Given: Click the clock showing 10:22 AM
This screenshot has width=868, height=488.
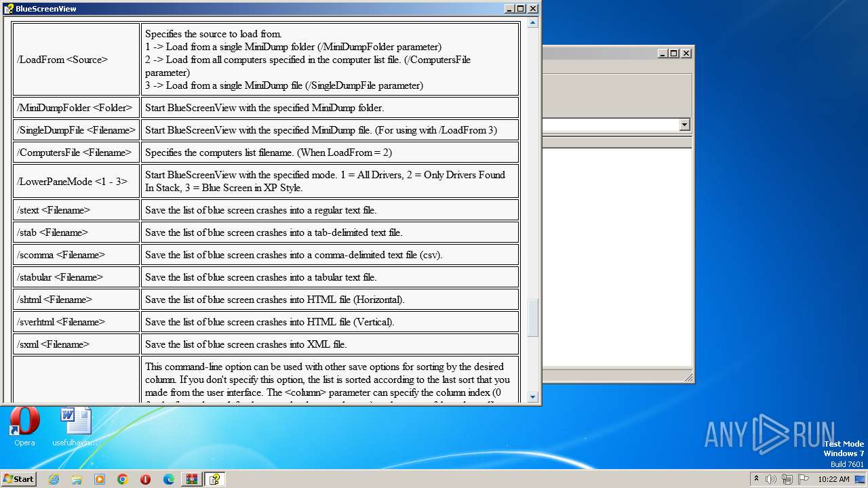Looking at the screenshot, I should [833, 479].
